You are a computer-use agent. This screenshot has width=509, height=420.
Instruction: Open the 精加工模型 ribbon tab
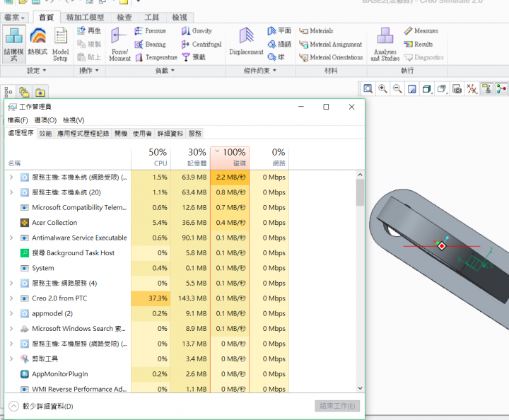point(85,17)
